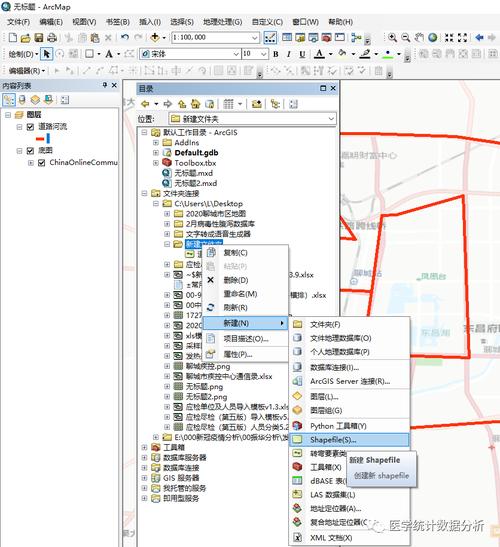Open the 地理处理(G) menu
The height and width of the screenshot is (547, 500).
click(x=223, y=22)
